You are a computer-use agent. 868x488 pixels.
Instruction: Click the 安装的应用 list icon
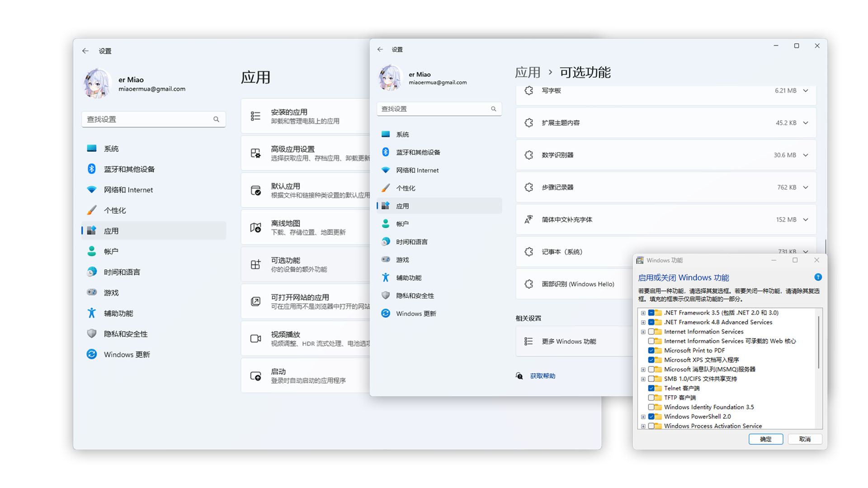tap(255, 116)
